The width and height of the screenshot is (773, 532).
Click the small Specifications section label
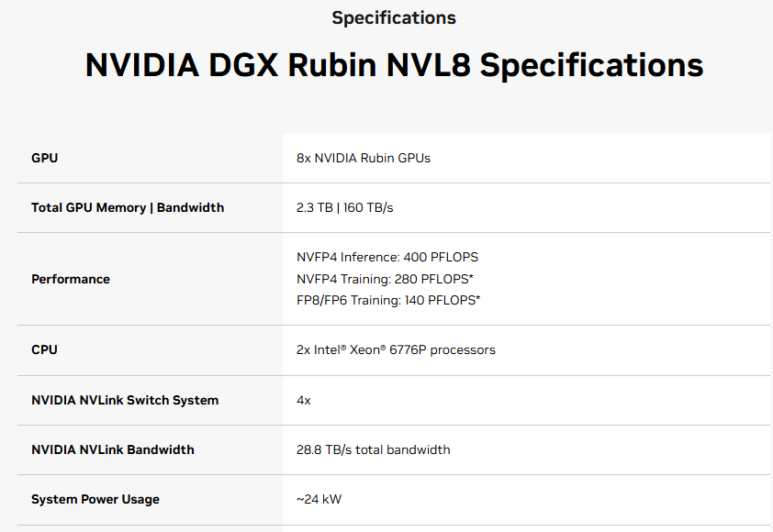[x=393, y=18]
